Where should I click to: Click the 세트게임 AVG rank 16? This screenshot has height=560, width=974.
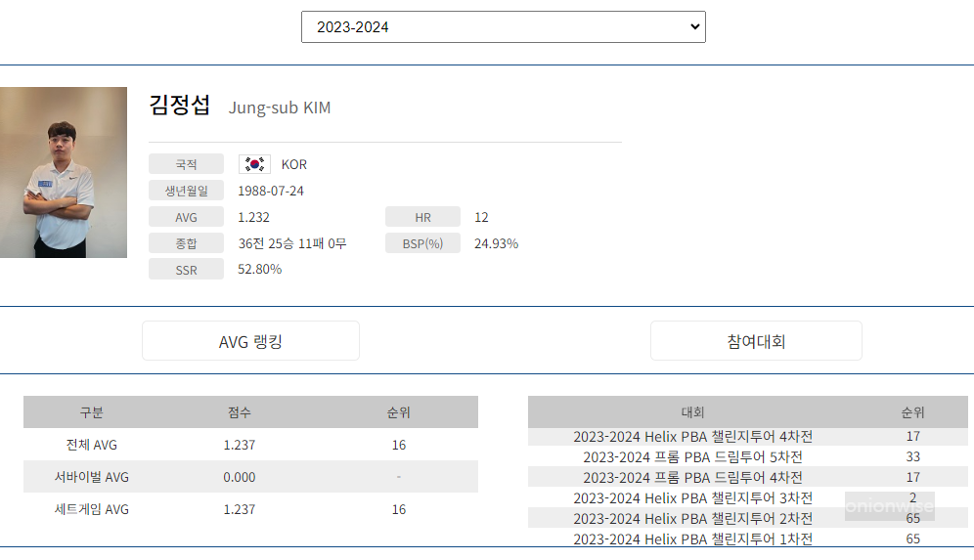(x=399, y=509)
